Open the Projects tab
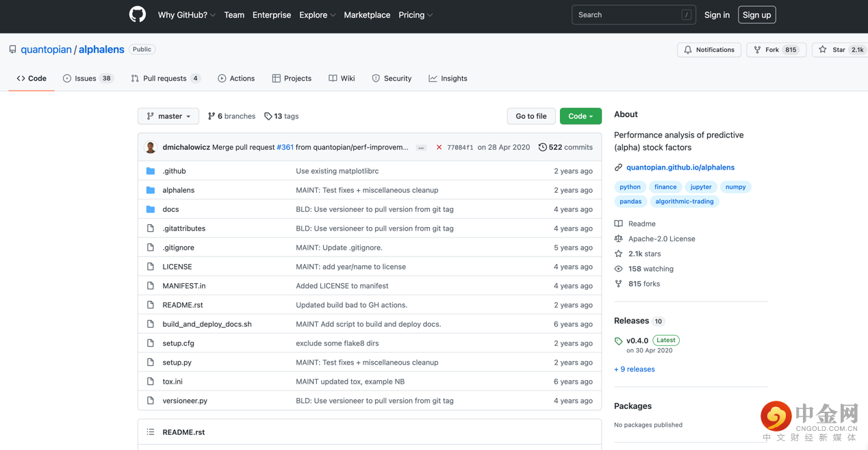The height and width of the screenshot is (450, 868). (292, 79)
